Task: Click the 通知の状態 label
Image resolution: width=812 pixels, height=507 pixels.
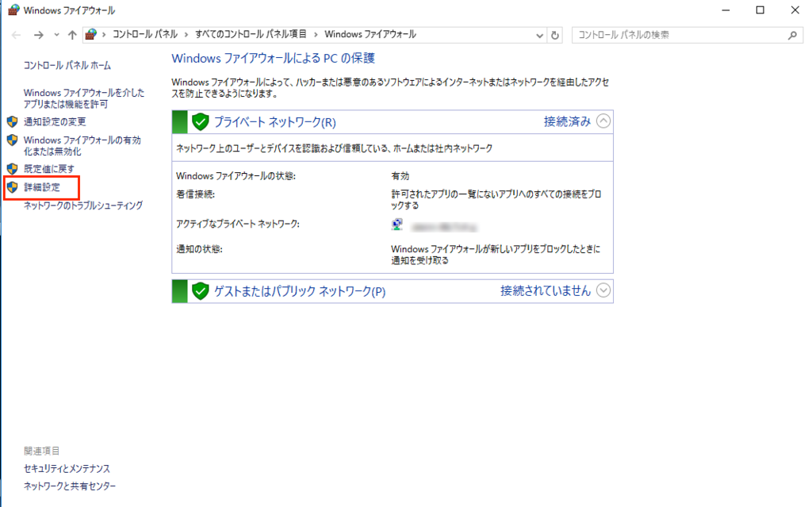Action: point(199,249)
